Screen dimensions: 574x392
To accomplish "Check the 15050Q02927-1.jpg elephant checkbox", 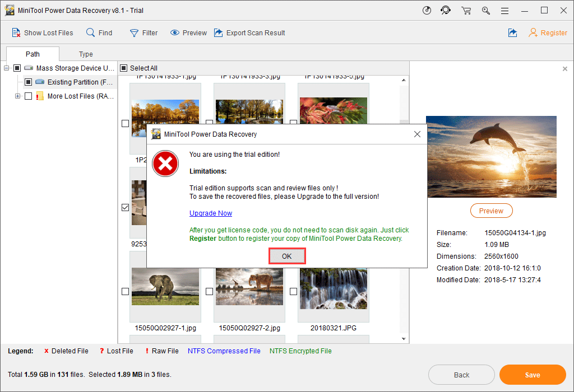I will (x=125, y=291).
